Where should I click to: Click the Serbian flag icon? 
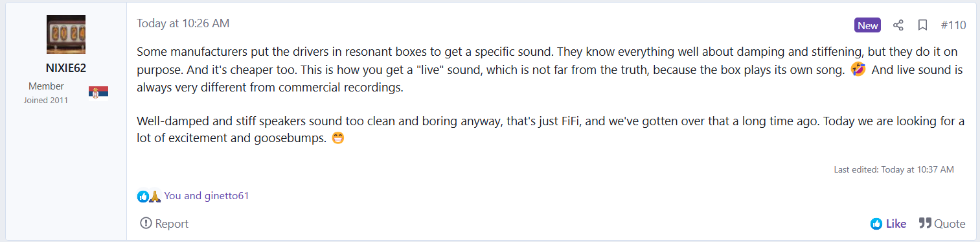[x=98, y=92]
